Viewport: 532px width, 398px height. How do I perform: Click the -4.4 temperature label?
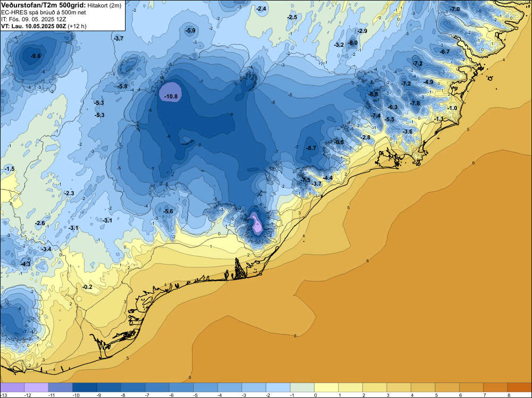328,178
